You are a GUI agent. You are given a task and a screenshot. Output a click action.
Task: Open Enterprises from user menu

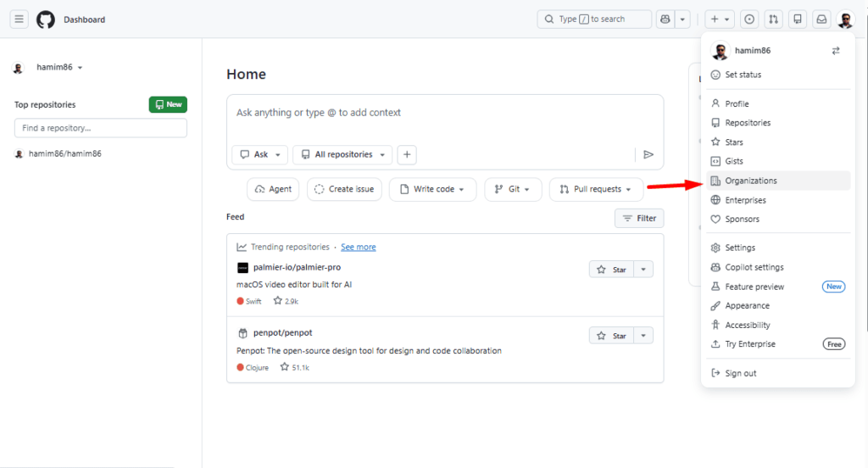coord(778,200)
